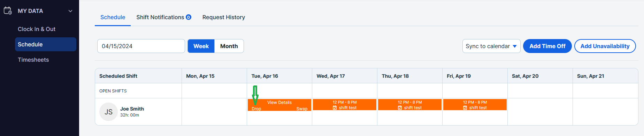Screen dimensions: 644x136
Task: Click the Add Unavailability button
Action: point(605,46)
